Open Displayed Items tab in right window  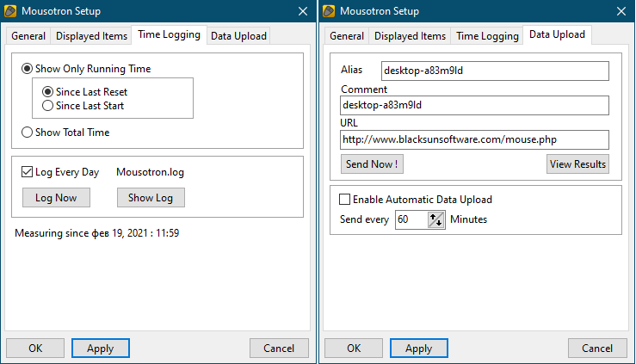pos(410,35)
